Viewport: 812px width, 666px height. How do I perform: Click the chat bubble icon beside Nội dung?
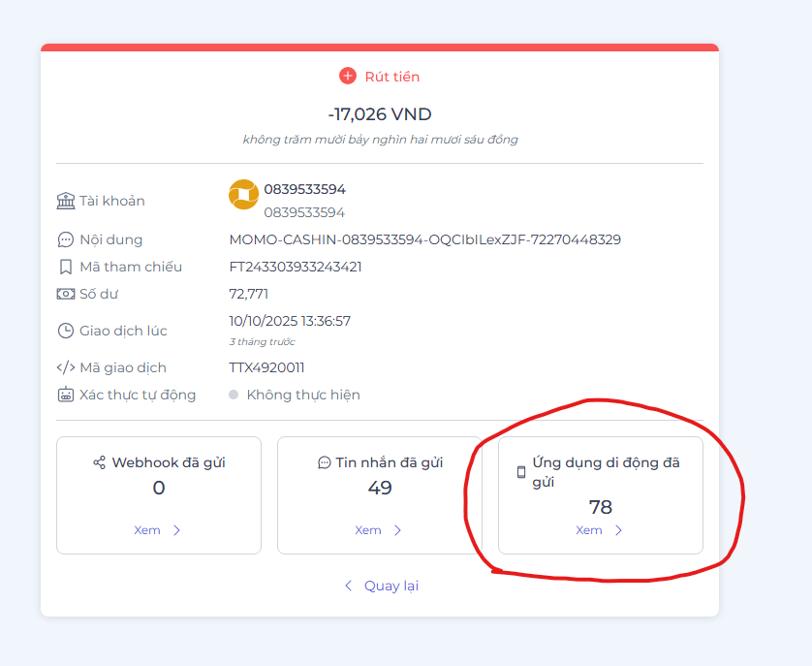coord(65,239)
